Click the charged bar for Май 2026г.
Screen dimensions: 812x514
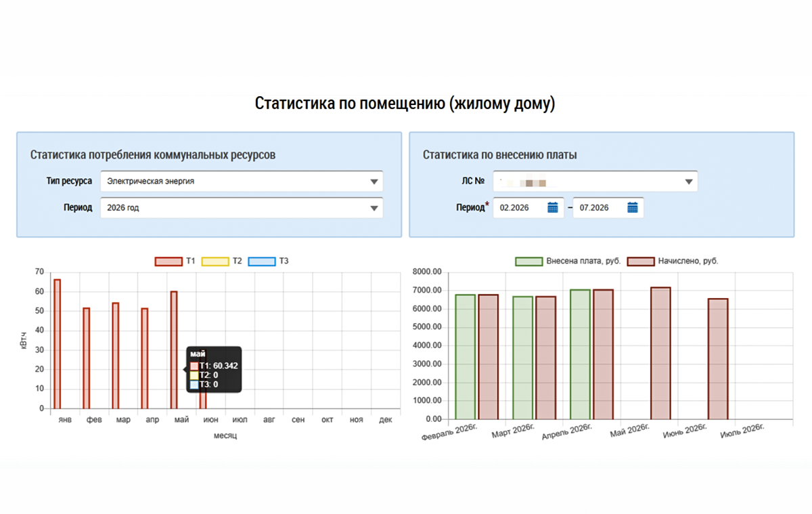tap(661, 353)
